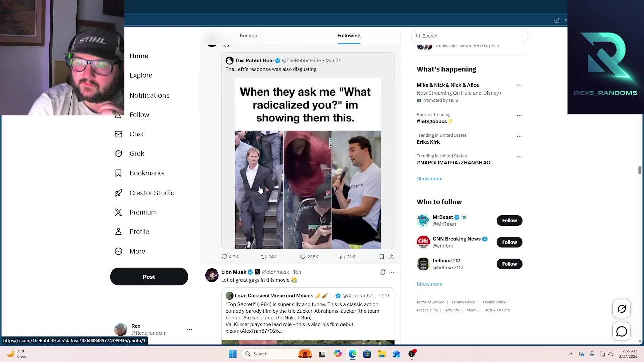Open options for Mike & Nick & Nick & Alice
Screen dimensions: 644x362
(519, 85)
